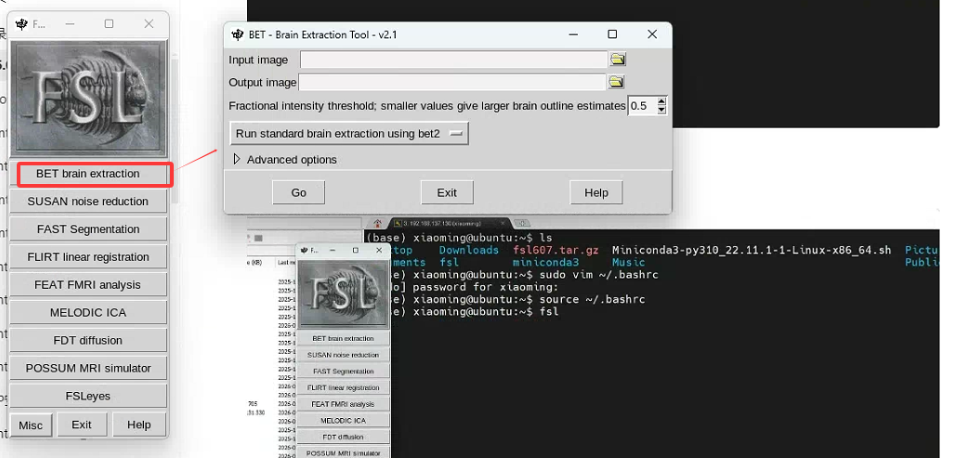980x458 pixels.
Task: Click the BET window title bar icon
Action: pyautogui.click(x=237, y=34)
